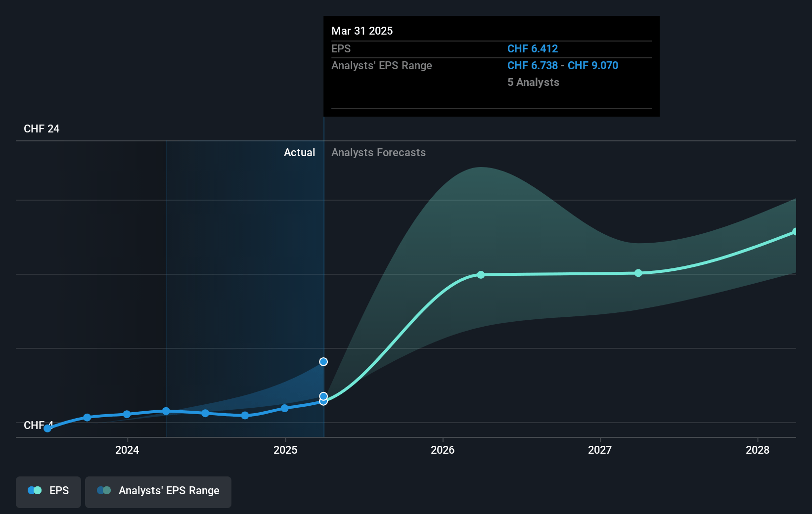
Task: Click the CHF 24 y-axis label
Action: [x=42, y=129]
